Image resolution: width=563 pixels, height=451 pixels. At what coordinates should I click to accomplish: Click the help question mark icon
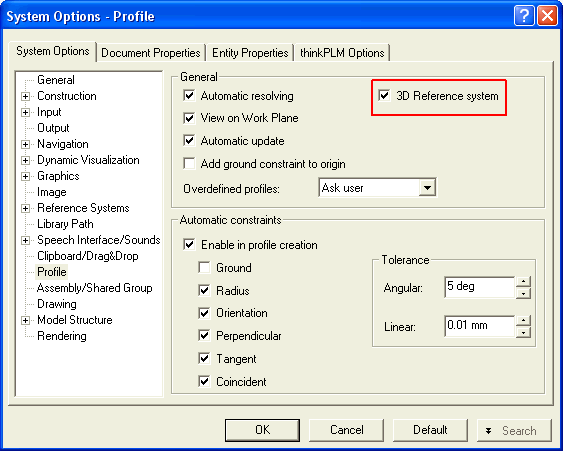[x=524, y=16]
